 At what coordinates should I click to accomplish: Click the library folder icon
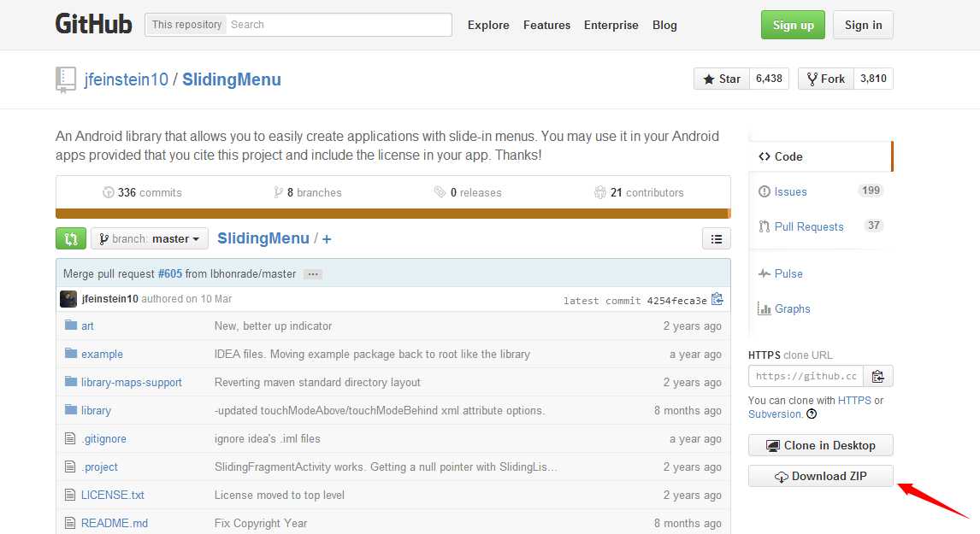point(71,410)
